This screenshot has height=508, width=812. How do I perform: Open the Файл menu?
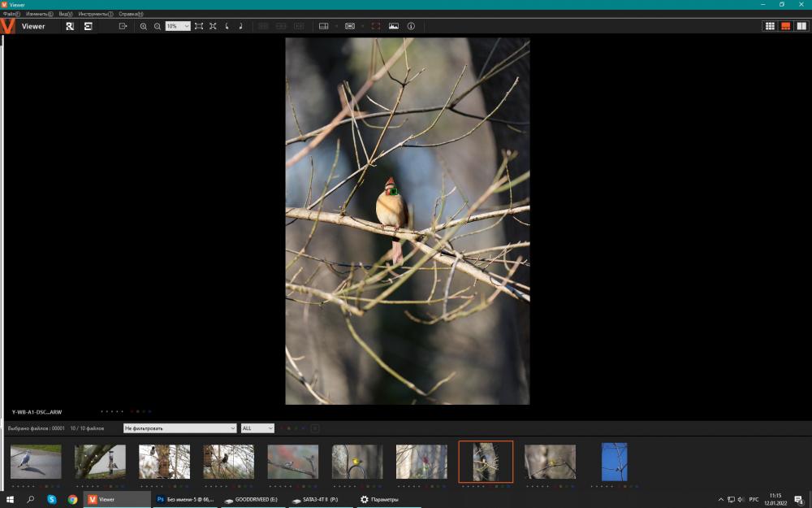click(11, 14)
